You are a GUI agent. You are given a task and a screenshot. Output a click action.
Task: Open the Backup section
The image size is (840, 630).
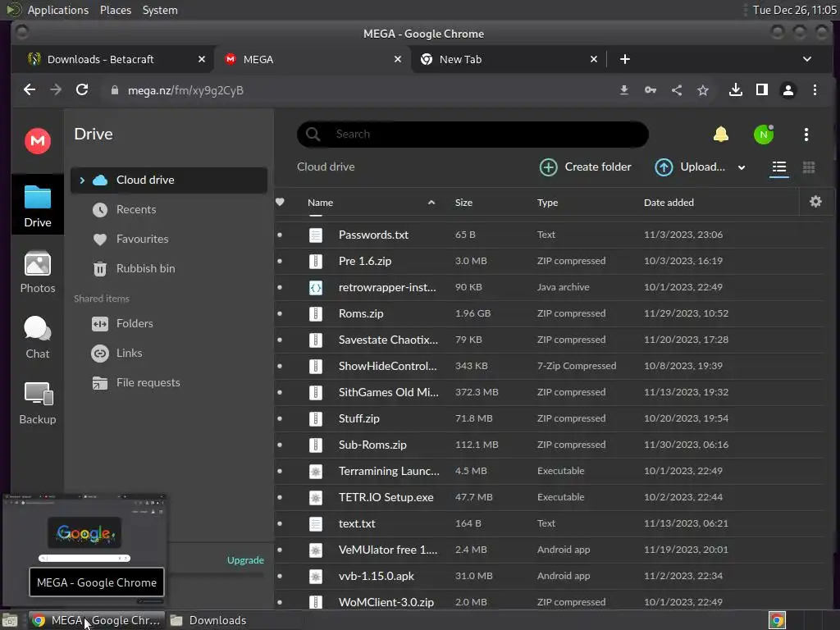pos(38,404)
